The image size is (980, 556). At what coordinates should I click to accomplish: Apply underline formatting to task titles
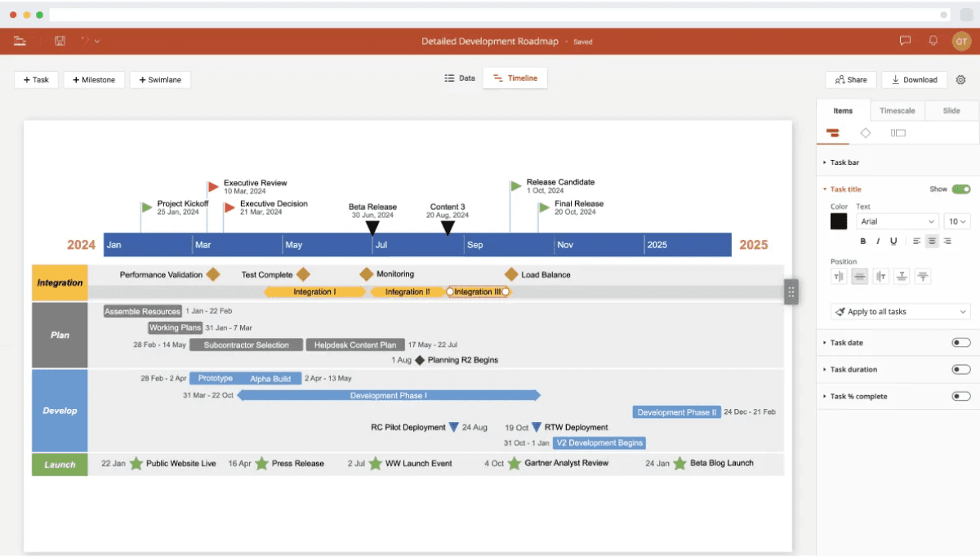pos(892,241)
